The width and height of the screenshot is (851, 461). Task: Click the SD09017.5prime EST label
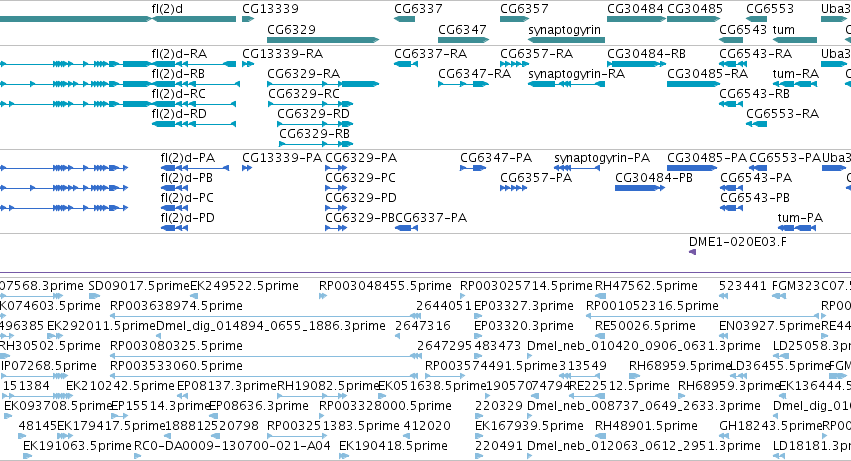point(139,286)
